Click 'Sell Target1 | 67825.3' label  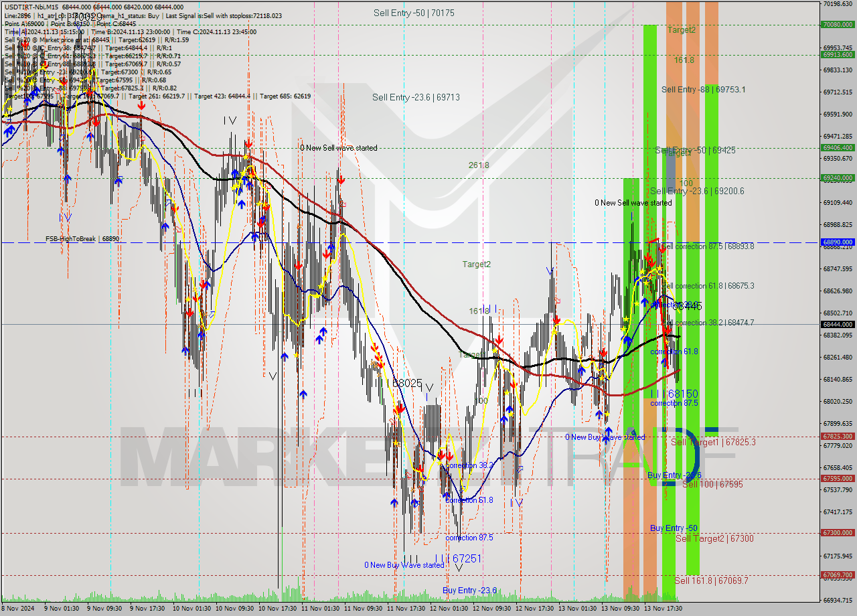tap(713, 442)
